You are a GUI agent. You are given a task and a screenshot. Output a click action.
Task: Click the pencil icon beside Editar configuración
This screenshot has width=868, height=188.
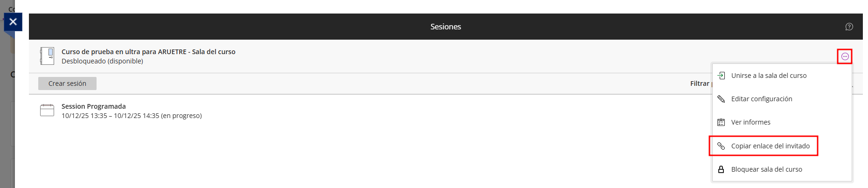(x=721, y=99)
